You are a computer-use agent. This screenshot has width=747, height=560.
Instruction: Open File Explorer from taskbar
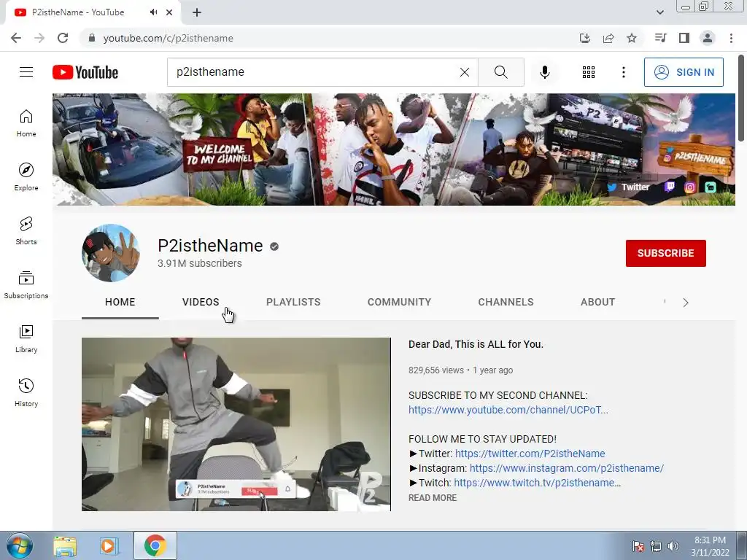coord(65,545)
